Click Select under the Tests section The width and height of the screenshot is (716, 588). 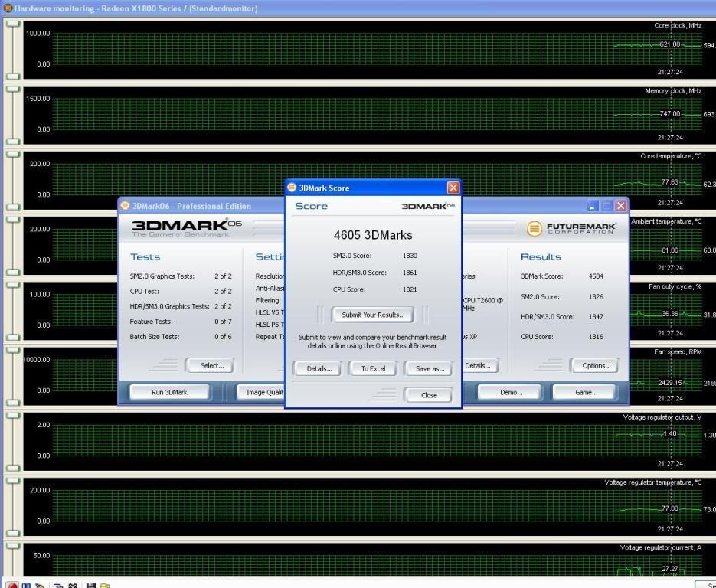click(211, 366)
